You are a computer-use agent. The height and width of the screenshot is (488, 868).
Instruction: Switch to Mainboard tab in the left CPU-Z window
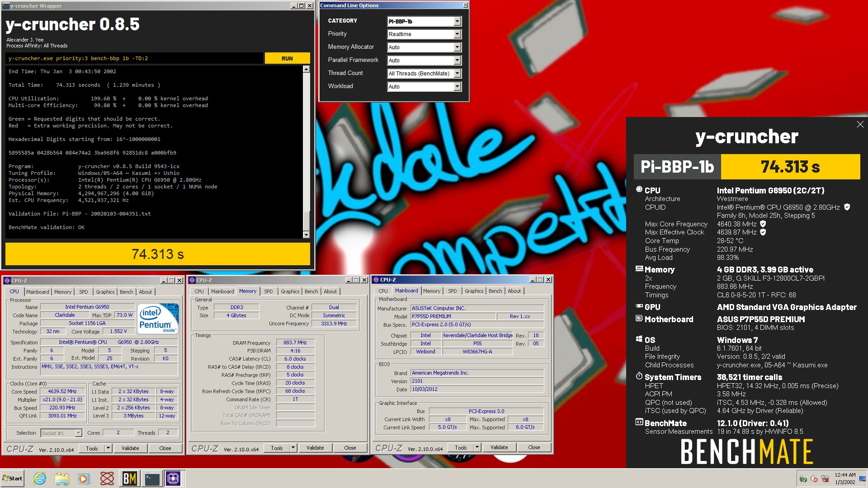pyautogui.click(x=38, y=292)
